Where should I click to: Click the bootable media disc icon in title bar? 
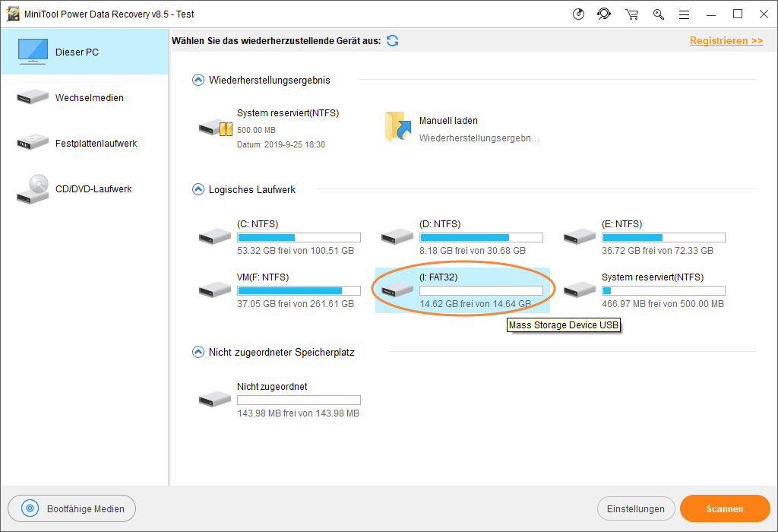click(x=578, y=14)
